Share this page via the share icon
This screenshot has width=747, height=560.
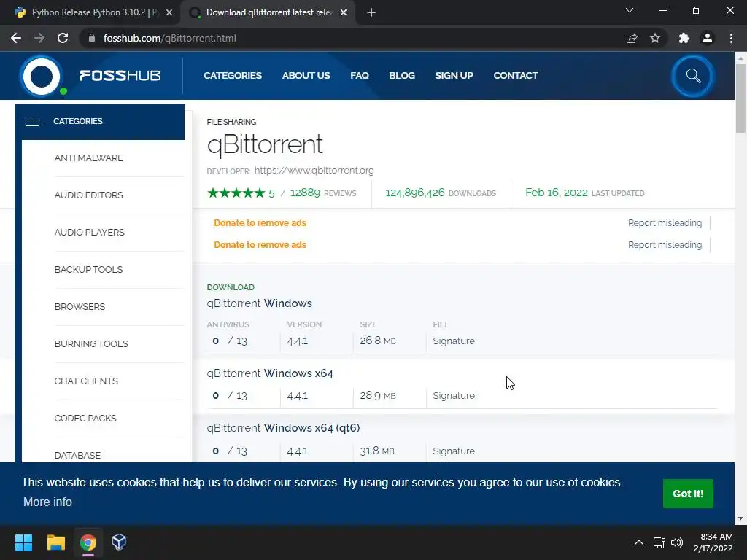(632, 38)
